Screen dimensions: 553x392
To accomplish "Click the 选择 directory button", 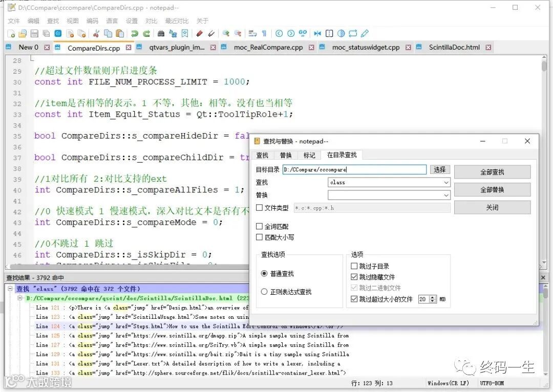I will click(x=439, y=169).
